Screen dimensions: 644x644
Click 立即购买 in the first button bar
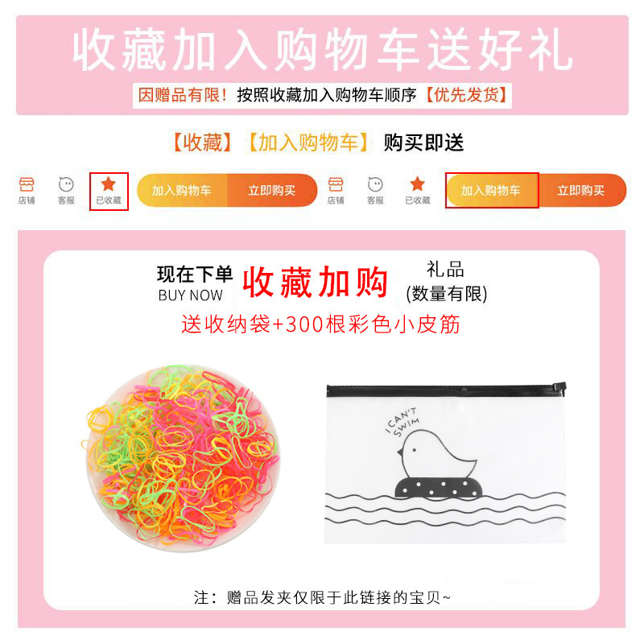click(272, 190)
